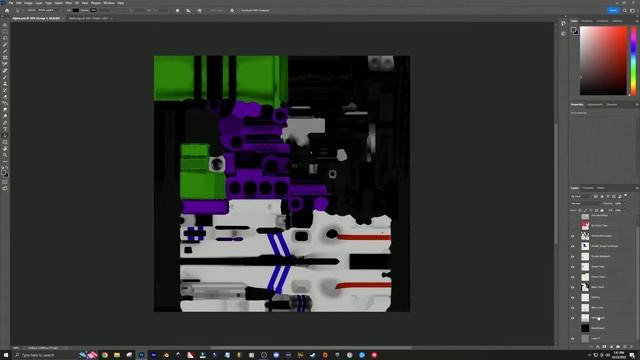Open path alignment icon in options bar
Image resolution: width=640 pixels, height=360 pixels.
click(x=188, y=10)
